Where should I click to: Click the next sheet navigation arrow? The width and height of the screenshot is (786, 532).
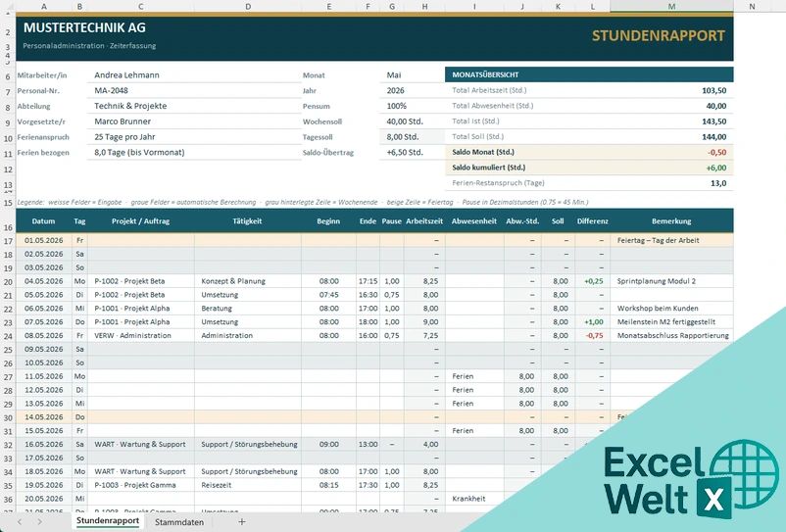(39, 522)
